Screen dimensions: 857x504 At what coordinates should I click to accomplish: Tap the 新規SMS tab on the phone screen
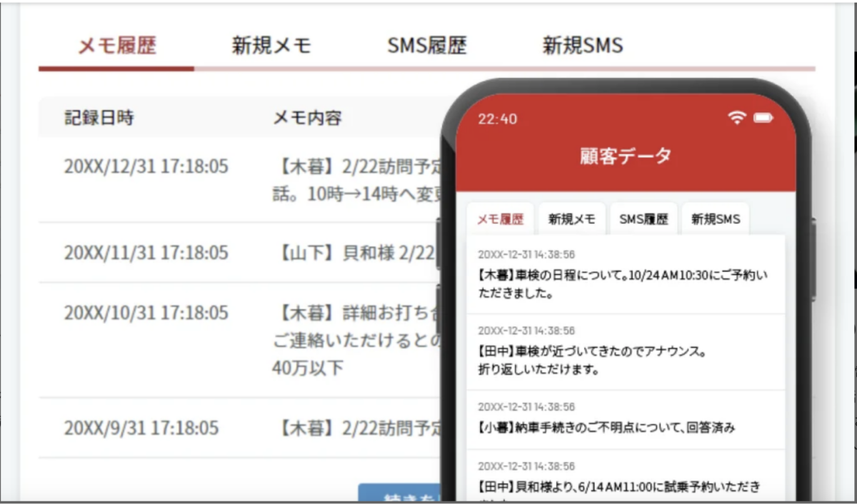click(715, 219)
